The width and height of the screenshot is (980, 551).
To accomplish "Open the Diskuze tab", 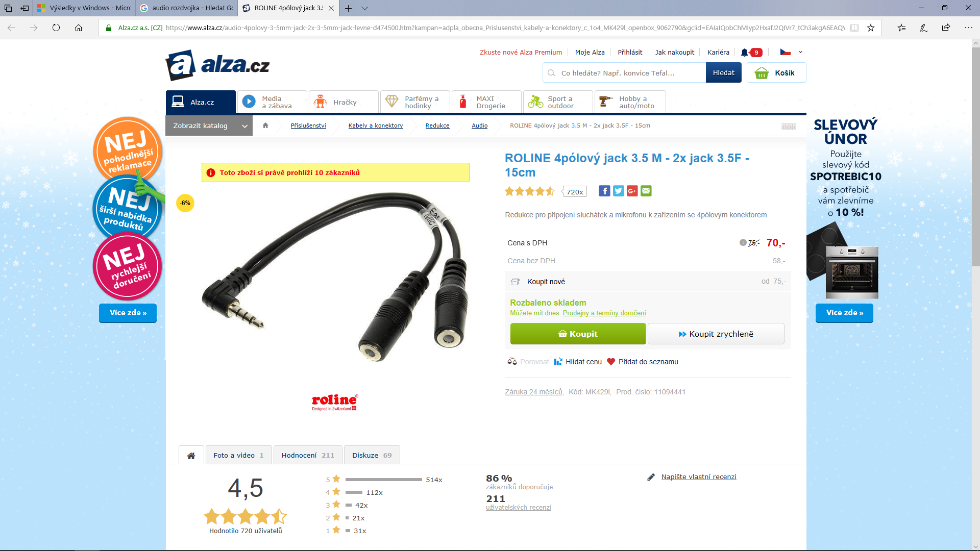I will click(372, 455).
